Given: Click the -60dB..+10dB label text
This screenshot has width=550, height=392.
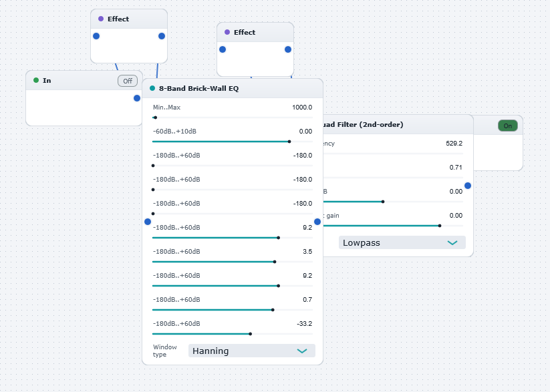Looking at the screenshot, I should click(x=174, y=131).
